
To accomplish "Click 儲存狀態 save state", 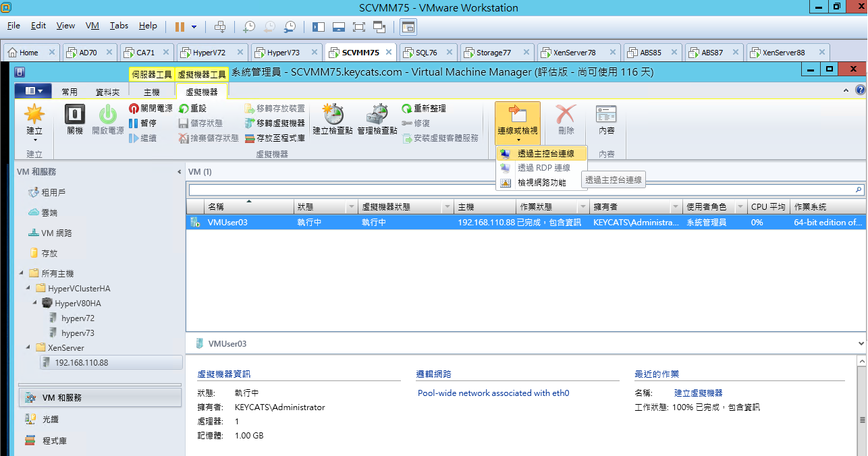I will 200,123.
